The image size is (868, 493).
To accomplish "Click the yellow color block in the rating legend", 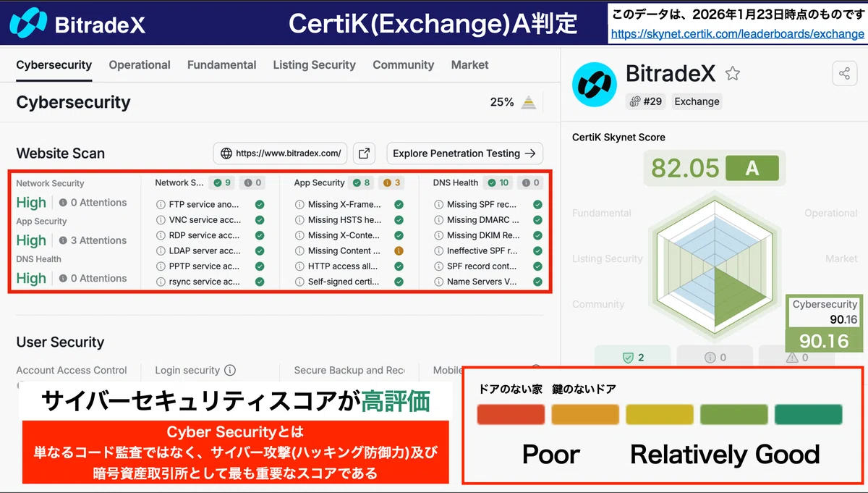I will coord(660,414).
